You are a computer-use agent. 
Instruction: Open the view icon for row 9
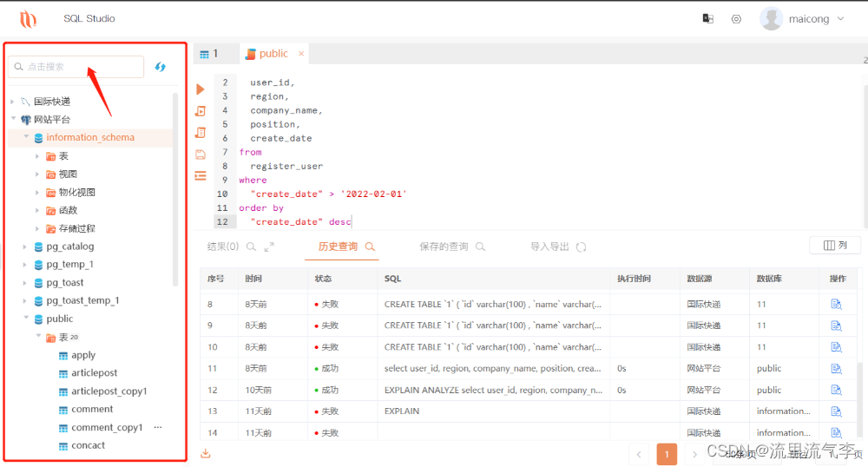click(x=836, y=326)
